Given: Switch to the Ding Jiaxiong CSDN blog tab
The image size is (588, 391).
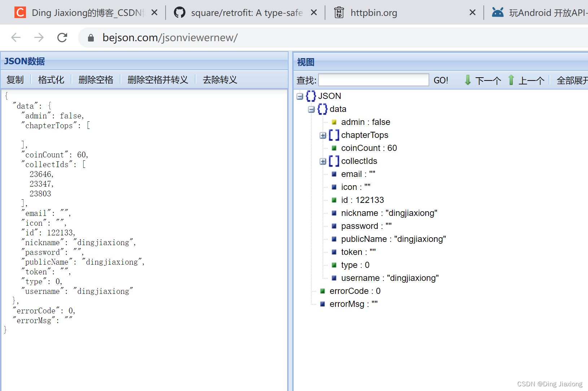Looking at the screenshot, I should coord(87,13).
